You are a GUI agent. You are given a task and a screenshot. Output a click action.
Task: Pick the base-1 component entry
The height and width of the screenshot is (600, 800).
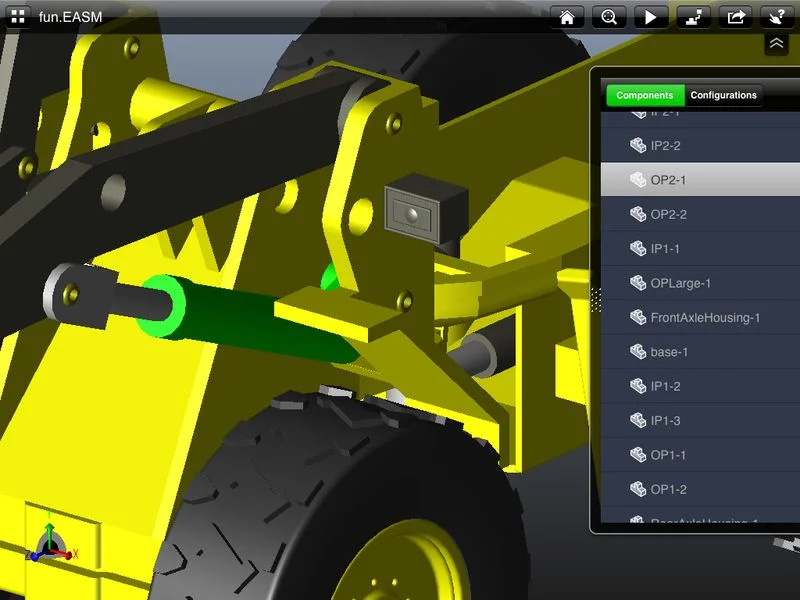pos(669,352)
